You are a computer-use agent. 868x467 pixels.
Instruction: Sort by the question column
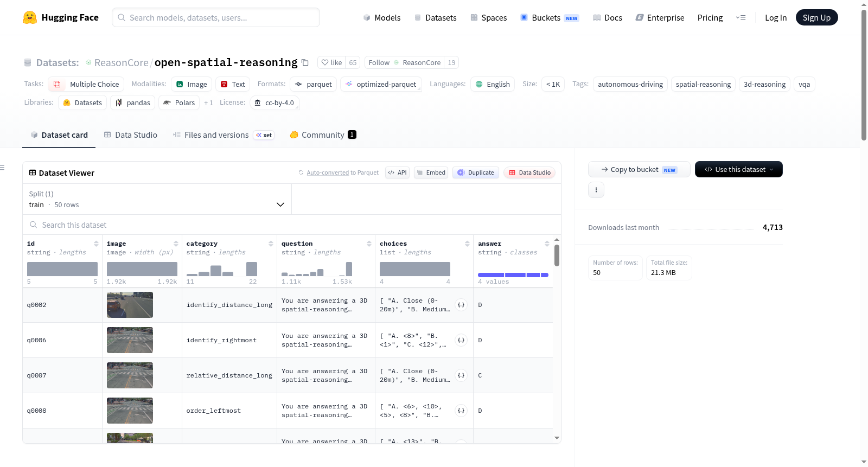369,244
